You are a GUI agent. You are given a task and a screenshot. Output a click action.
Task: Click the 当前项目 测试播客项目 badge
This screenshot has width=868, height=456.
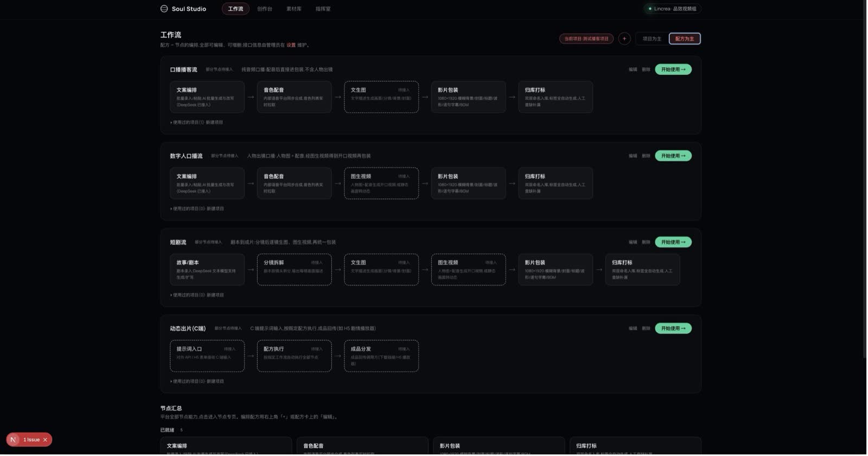tap(587, 39)
